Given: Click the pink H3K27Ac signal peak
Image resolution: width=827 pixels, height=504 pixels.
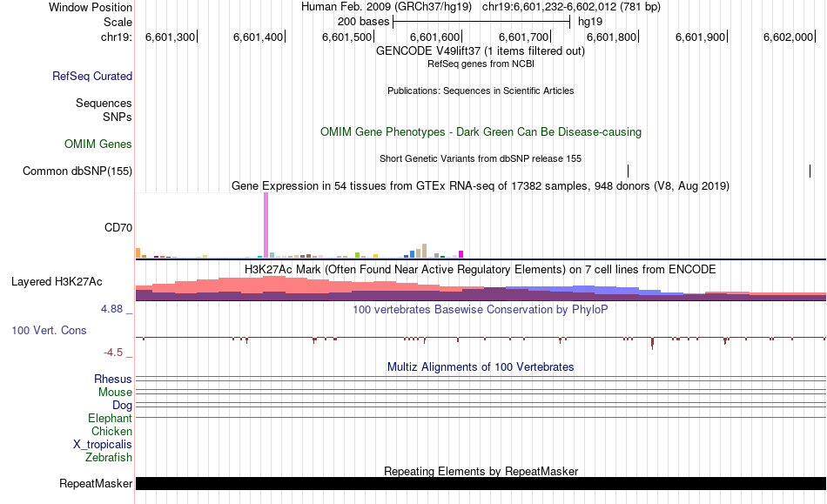Looking at the screenshot, I should click(274, 283).
